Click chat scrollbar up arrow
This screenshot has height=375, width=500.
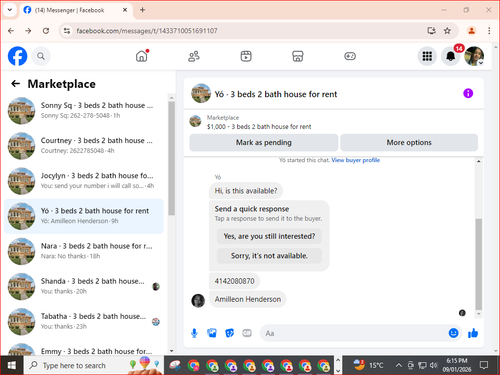tap(479, 161)
